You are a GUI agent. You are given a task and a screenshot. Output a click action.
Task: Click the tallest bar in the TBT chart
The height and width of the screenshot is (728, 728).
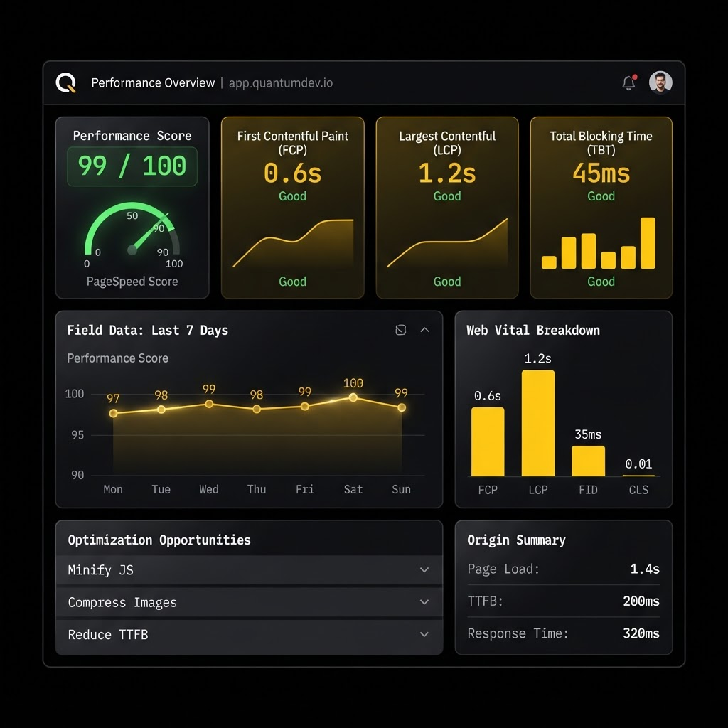point(648,243)
